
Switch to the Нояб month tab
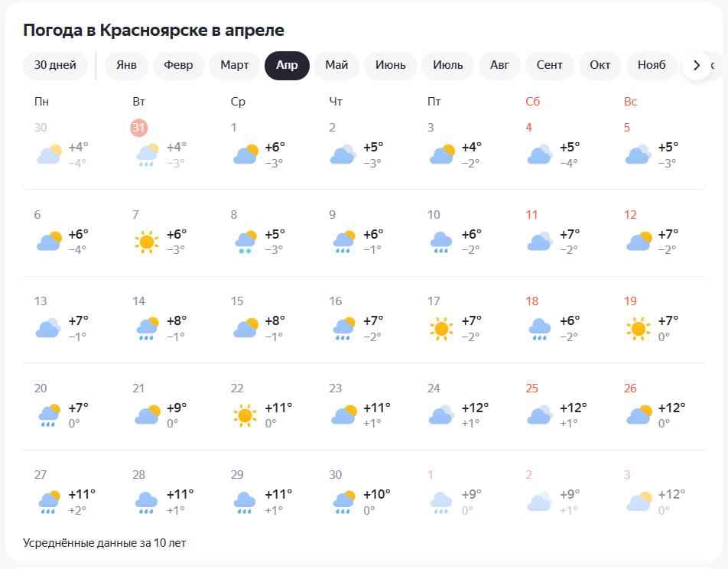[652, 65]
